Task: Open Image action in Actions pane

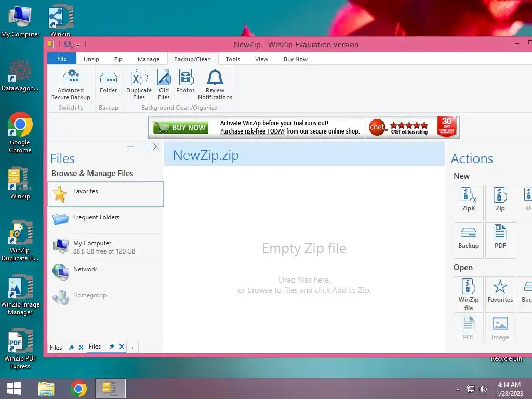Action: 500,328
